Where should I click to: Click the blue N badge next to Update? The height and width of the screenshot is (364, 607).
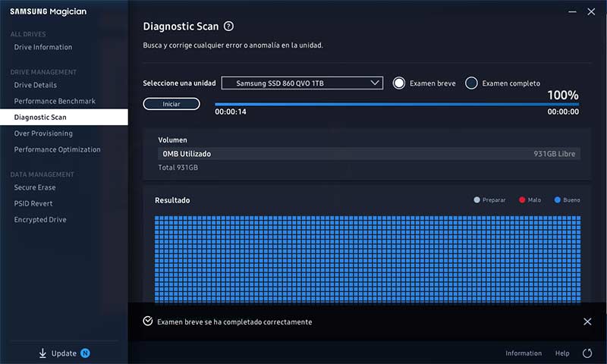pyautogui.click(x=85, y=353)
